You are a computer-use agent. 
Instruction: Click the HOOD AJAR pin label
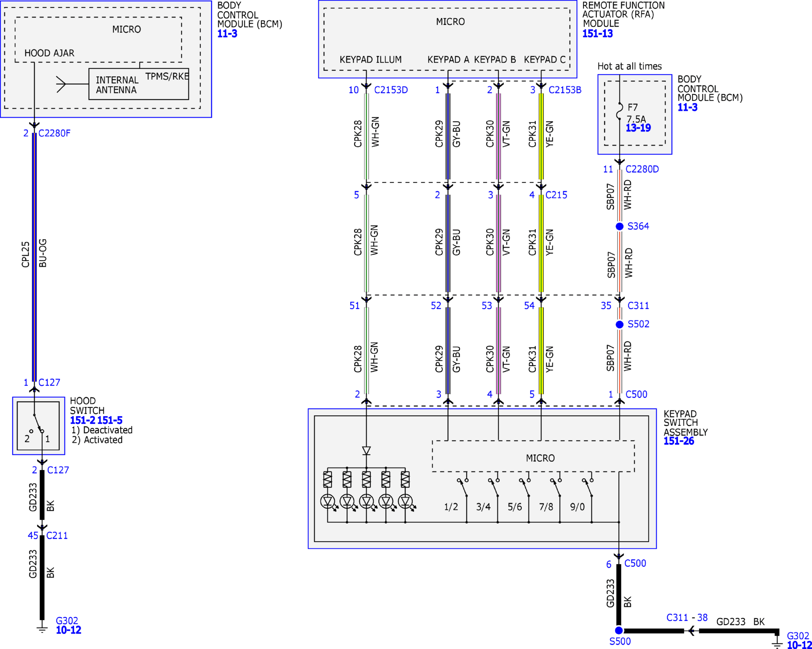(49, 53)
